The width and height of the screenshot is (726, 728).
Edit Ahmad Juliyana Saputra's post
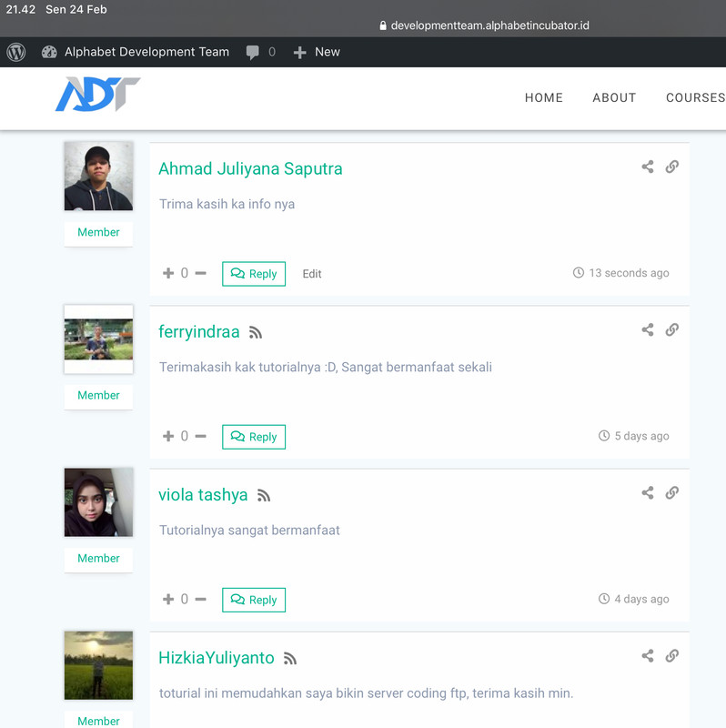pyautogui.click(x=312, y=274)
